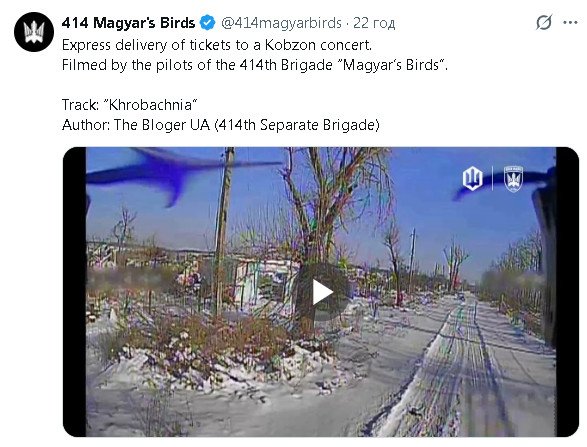Click the left black bar of the video

pyautogui.click(x=74, y=292)
